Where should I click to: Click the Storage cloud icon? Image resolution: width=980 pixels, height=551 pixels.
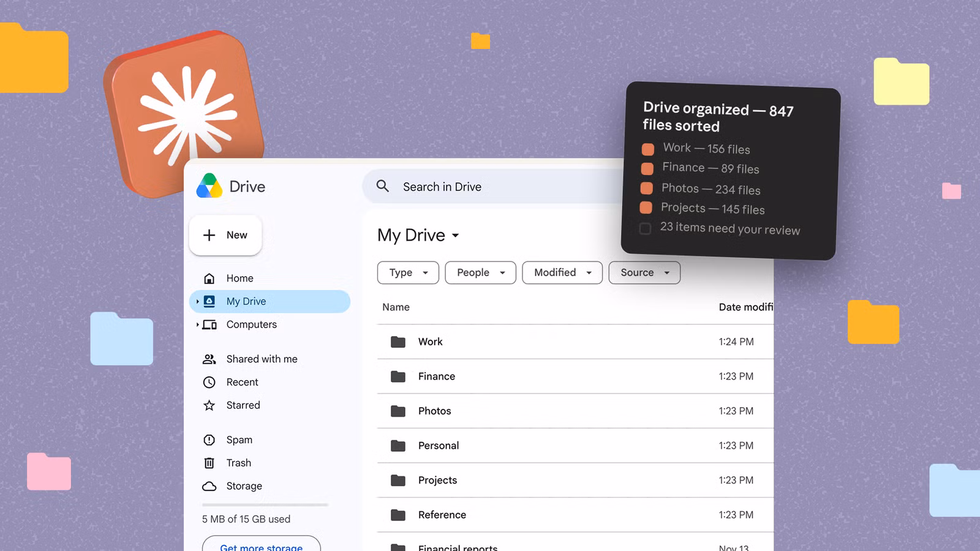(x=209, y=486)
